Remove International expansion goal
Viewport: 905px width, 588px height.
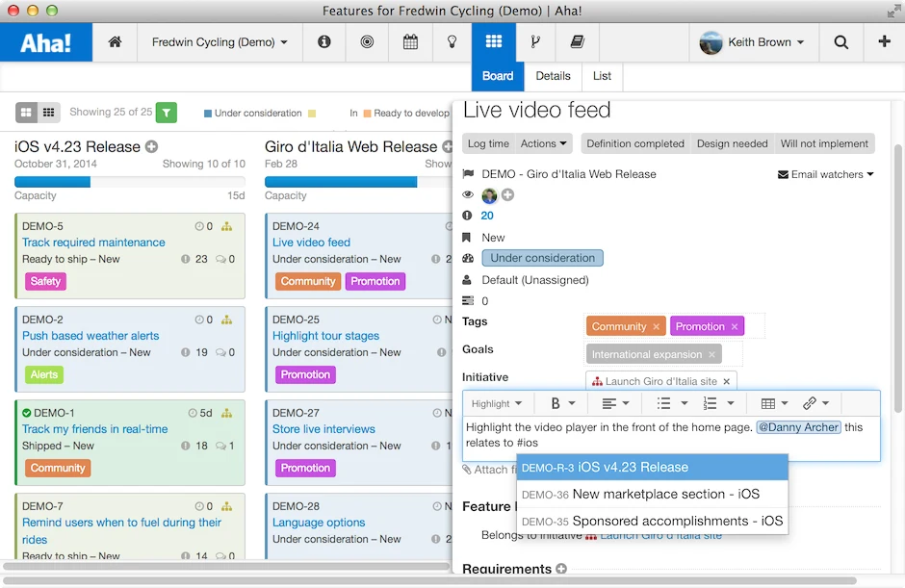pyautogui.click(x=711, y=354)
